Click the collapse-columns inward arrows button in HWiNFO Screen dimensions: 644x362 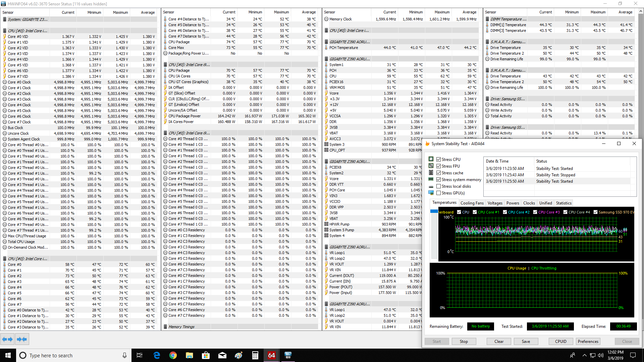tap(22, 339)
